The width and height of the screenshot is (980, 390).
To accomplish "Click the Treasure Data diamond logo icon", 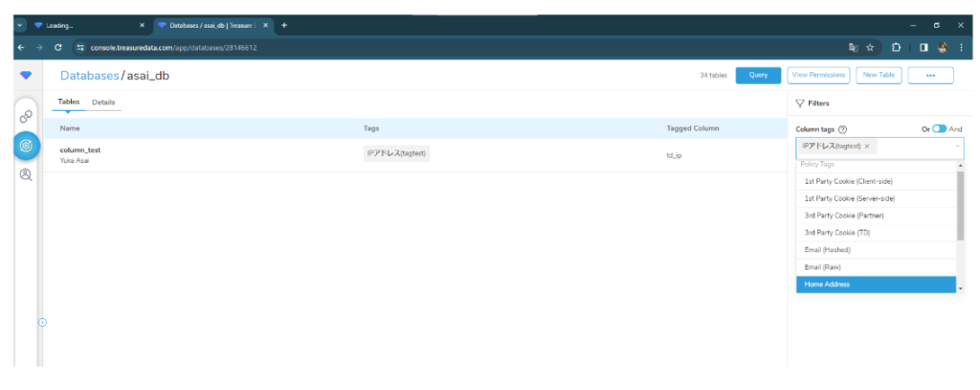I will 25,75.
